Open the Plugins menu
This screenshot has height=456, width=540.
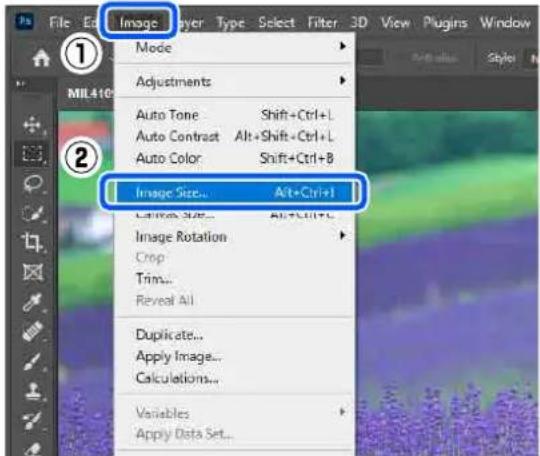click(445, 23)
